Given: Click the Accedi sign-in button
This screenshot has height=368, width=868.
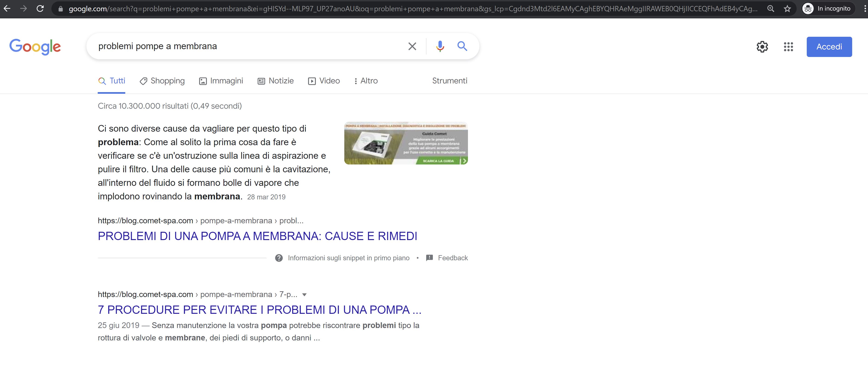Looking at the screenshot, I should coord(829,47).
